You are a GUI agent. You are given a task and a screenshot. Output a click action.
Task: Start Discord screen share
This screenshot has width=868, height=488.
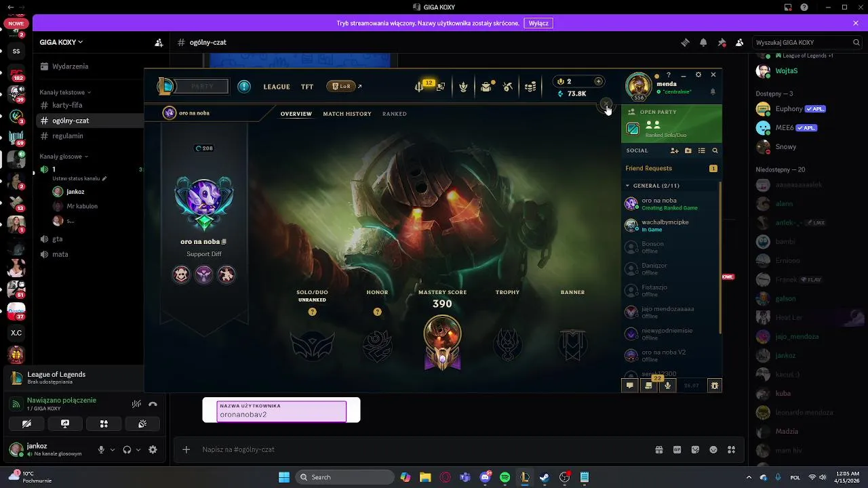pos(65,424)
